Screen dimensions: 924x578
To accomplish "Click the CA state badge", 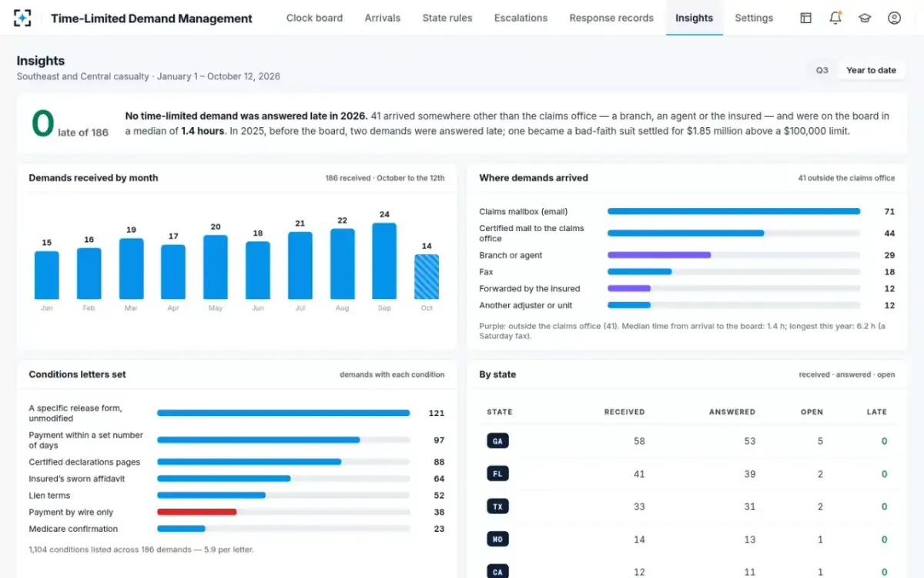I will click(497, 572).
